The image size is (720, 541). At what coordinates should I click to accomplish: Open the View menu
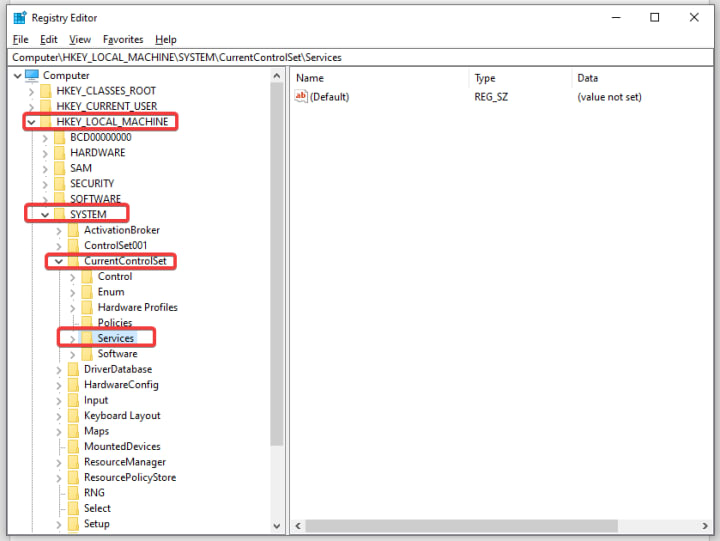(x=80, y=39)
